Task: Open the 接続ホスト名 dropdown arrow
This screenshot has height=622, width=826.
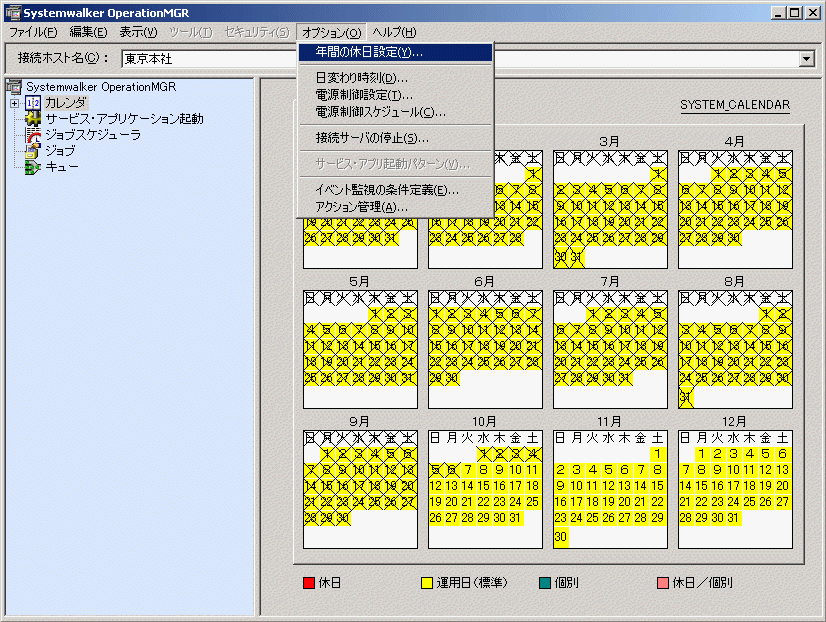Action: tap(807, 59)
